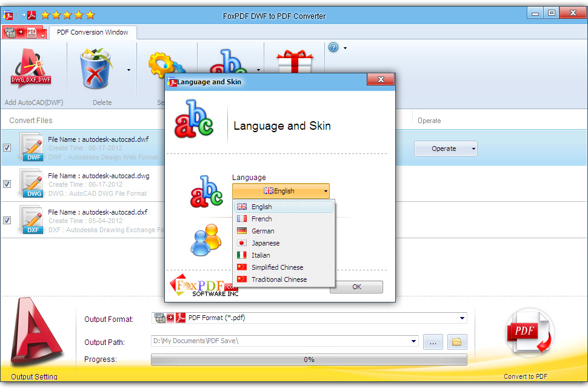The width and height of the screenshot is (588, 391).
Task: Click the blue help question mark icon
Action: pos(333,47)
